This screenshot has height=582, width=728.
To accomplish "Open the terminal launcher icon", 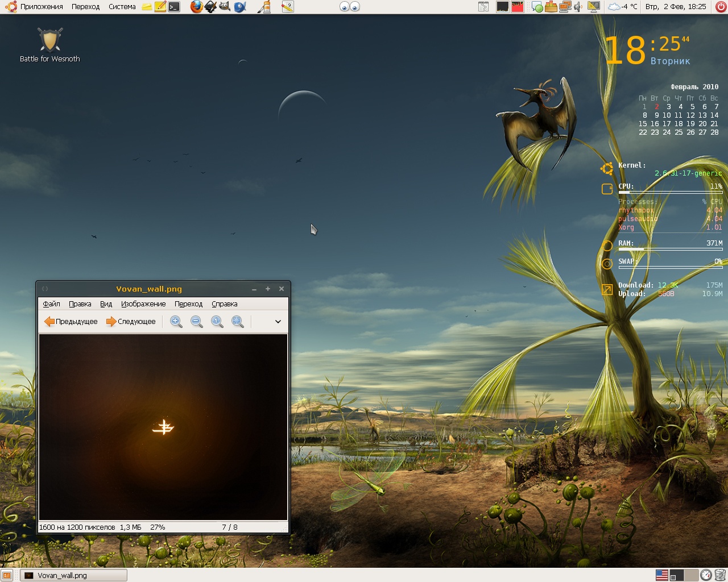I will [175, 7].
